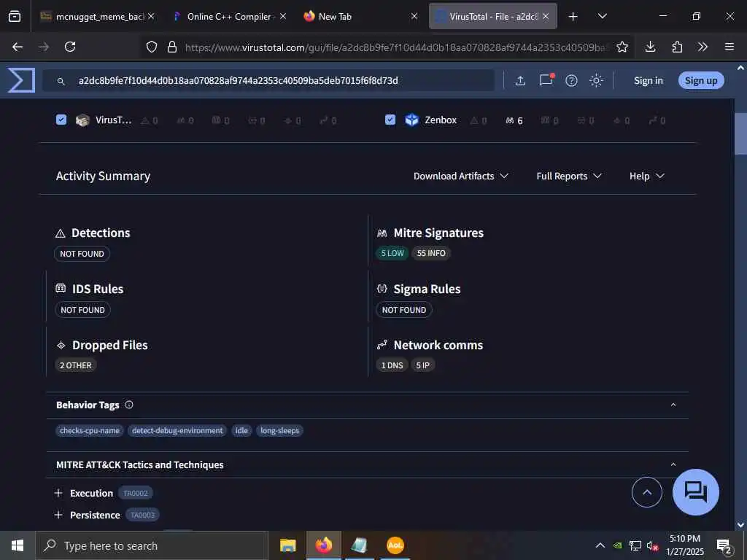
Task: Open the Firefox downloads icon
Action: pyautogui.click(x=650, y=47)
